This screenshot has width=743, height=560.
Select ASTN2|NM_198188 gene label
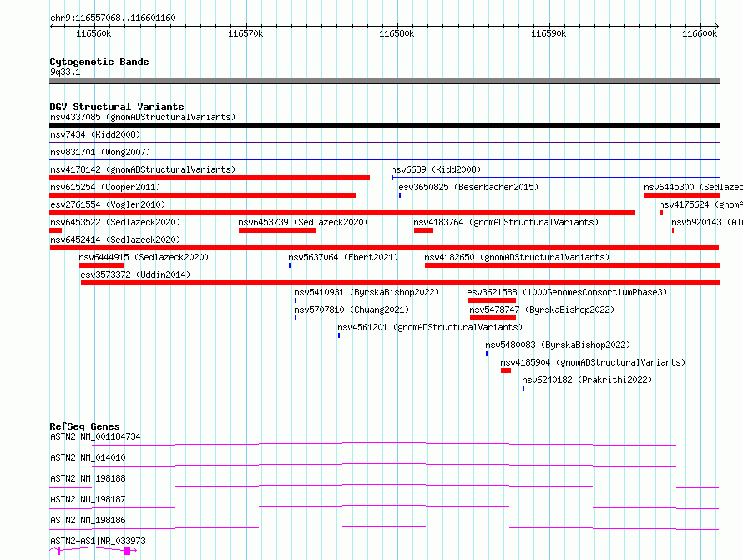(x=88, y=478)
